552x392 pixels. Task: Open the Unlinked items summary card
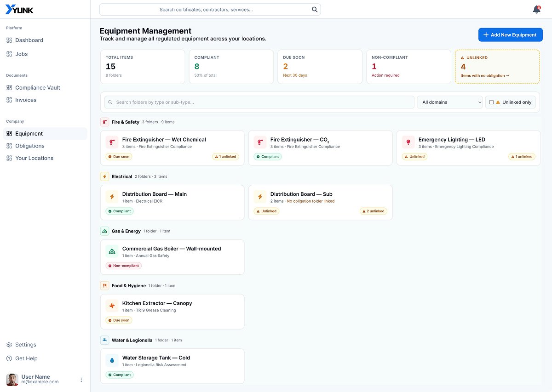[497, 67]
